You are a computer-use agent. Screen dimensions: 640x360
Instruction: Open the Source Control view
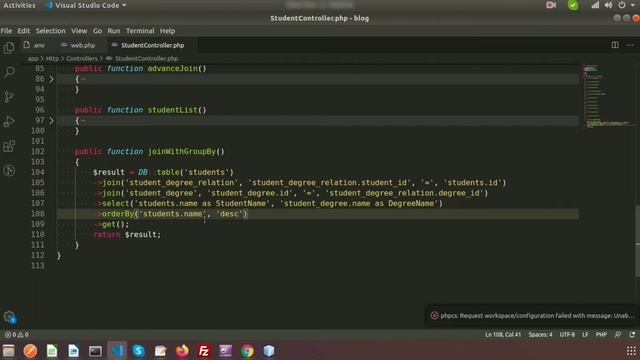point(9,97)
